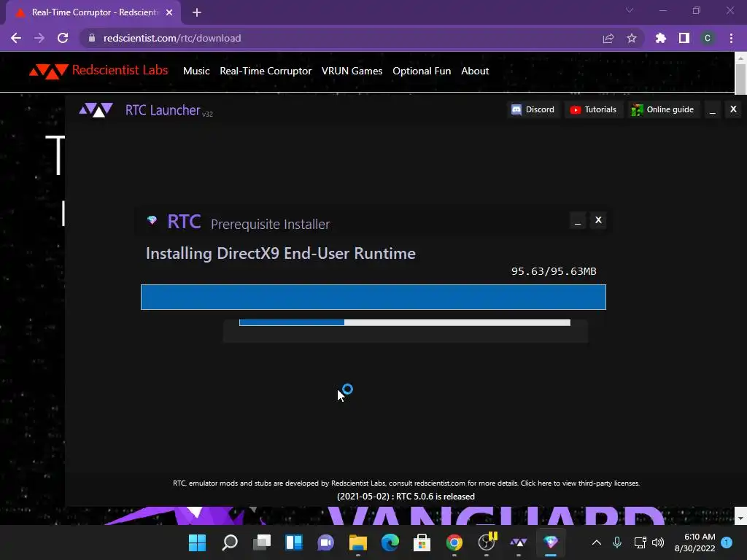The width and height of the screenshot is (747, 560).
Task: Open Chrome three-dot menu
Action: pos(731,38)
